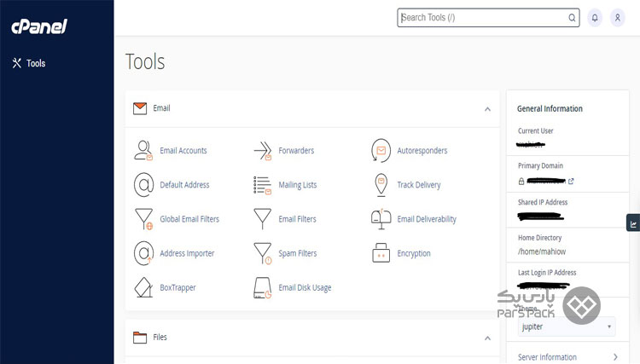Open the Email Accounts icon
This screenshot has height=364, width=640.
coord(143,150)
